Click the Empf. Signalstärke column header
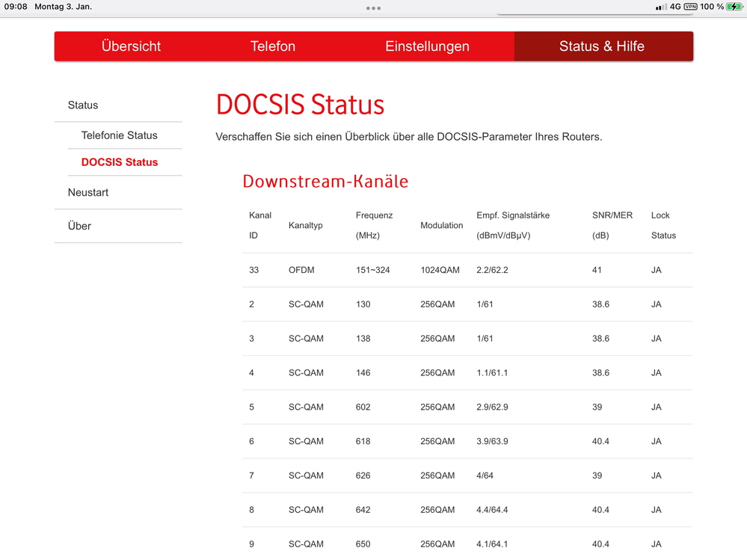This screenshot has width=747, height=560. (513, 225)
